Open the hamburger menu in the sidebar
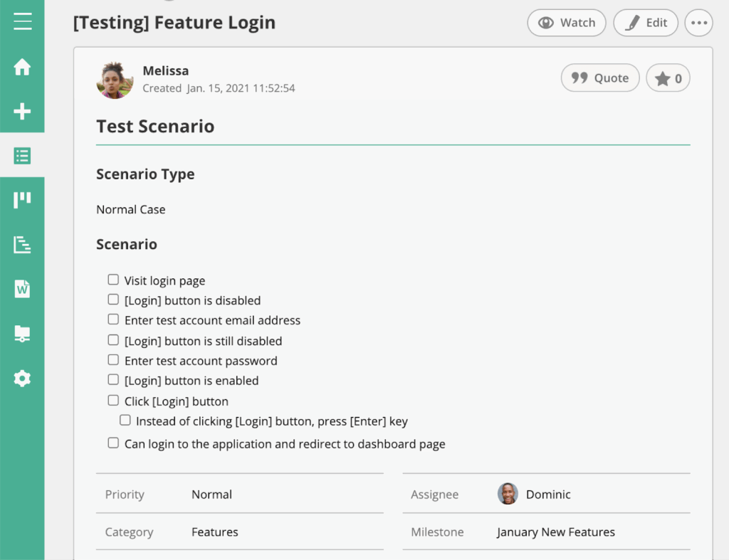This screenshot has width=729, height=560. point(22,21)
